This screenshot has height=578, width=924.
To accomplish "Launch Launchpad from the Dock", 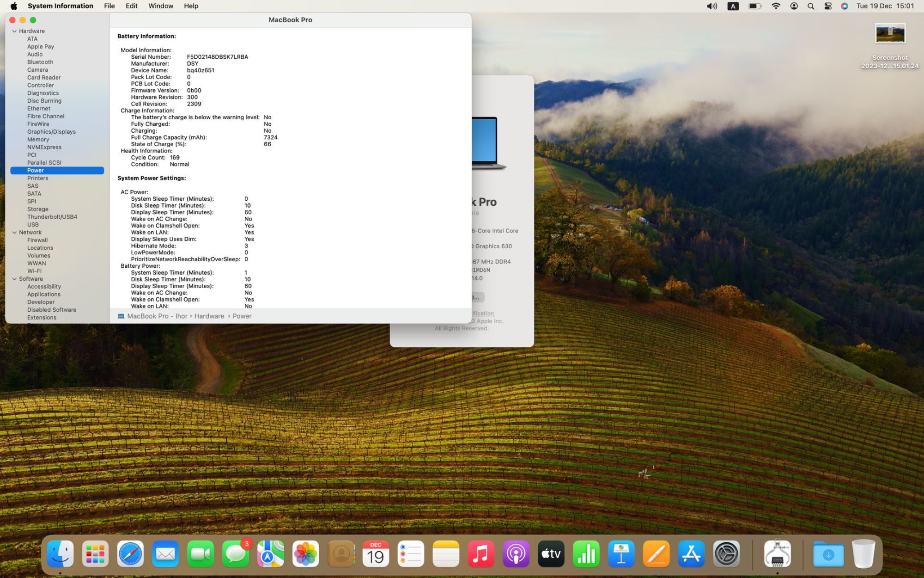I will [x=95, y=553].
